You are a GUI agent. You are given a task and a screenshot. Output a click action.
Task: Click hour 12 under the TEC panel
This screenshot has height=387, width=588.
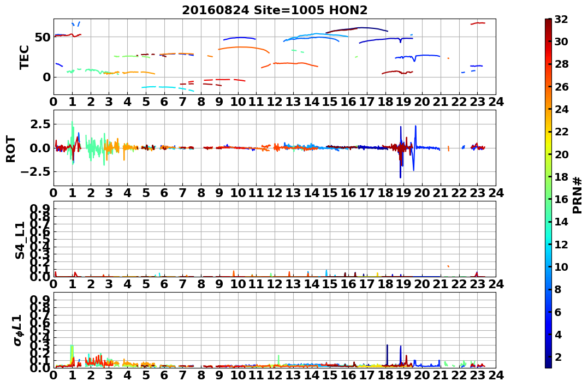click(x=275, y=102)
